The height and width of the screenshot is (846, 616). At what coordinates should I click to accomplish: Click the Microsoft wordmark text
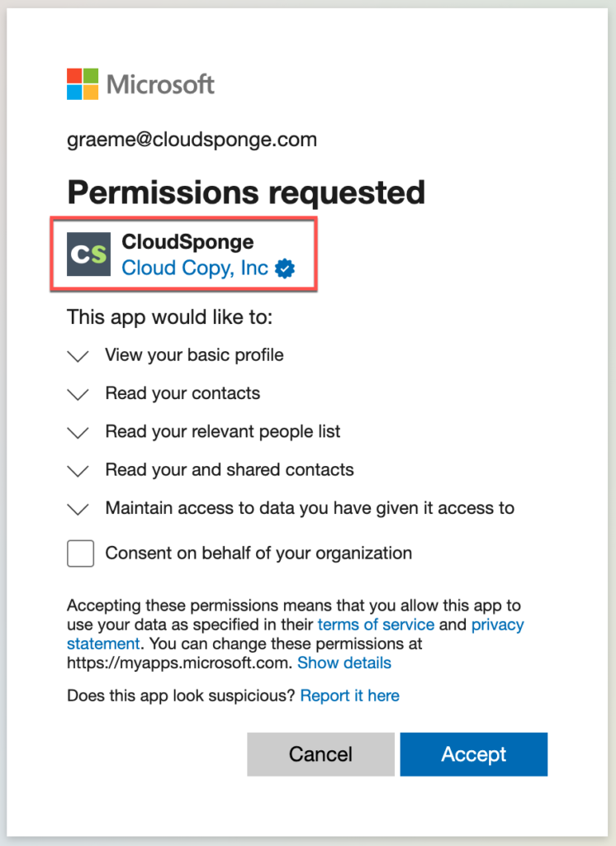(x=160, y=84)
